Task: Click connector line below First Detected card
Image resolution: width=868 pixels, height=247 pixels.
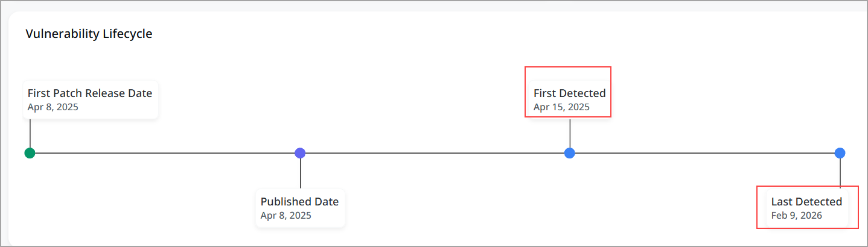Action: tap(569, 133)
